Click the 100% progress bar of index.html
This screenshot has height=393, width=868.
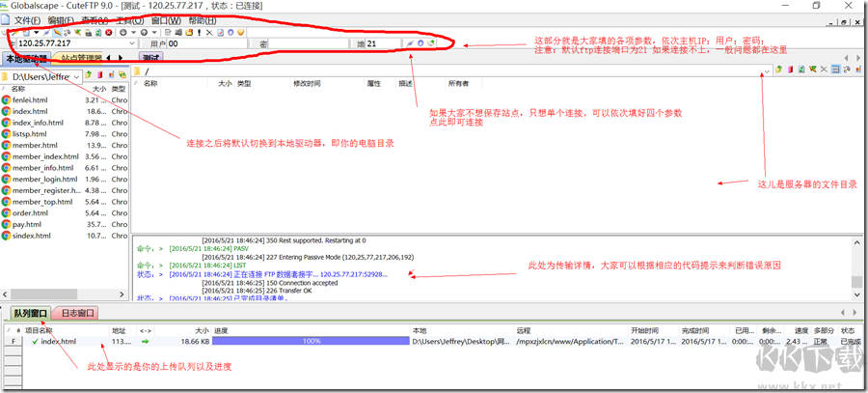pos(312,342)
